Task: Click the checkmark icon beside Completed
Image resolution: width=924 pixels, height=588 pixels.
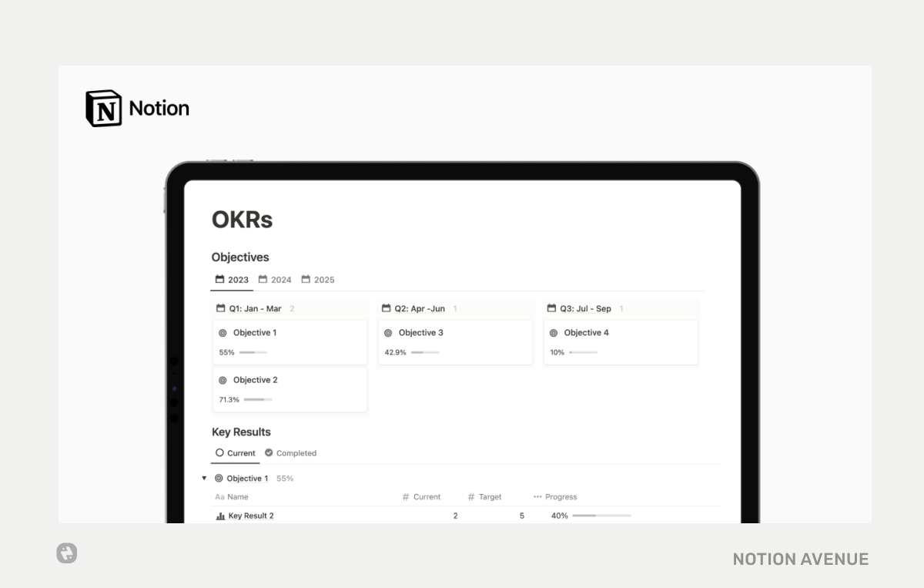Action: click(x=269, y=453)
